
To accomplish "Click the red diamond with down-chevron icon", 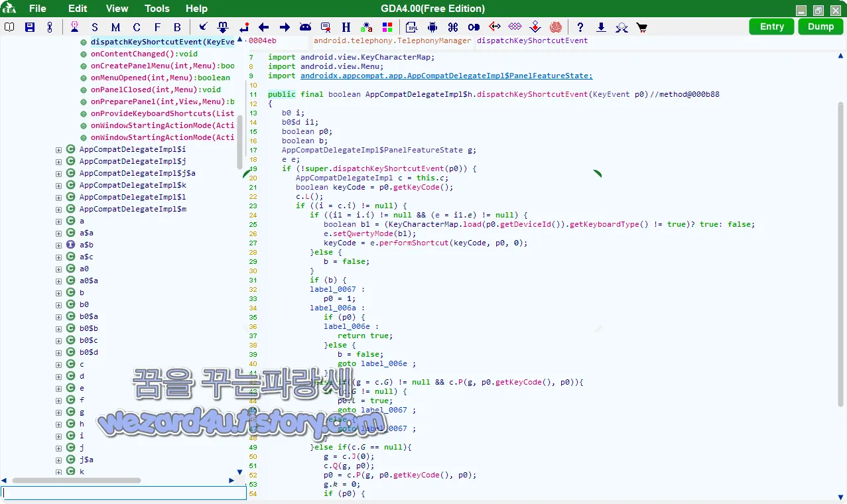I will coord(535,27).
